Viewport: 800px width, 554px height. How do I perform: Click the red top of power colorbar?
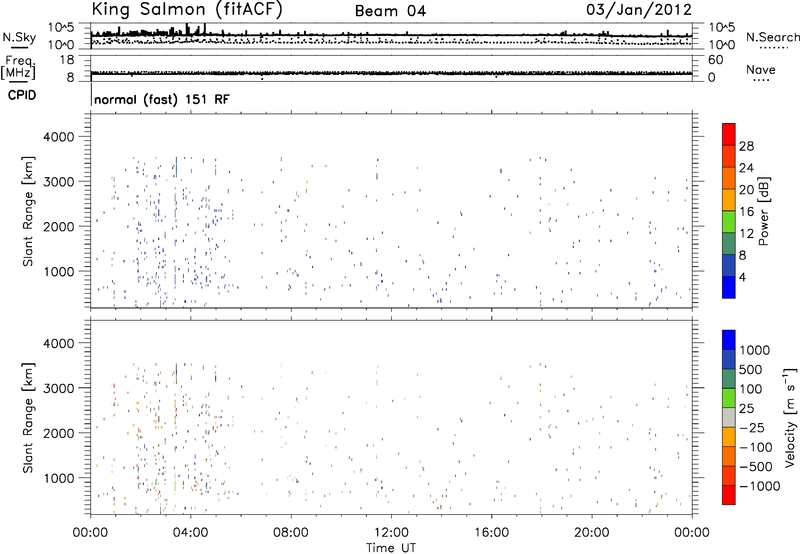click(x=729, y=134)
